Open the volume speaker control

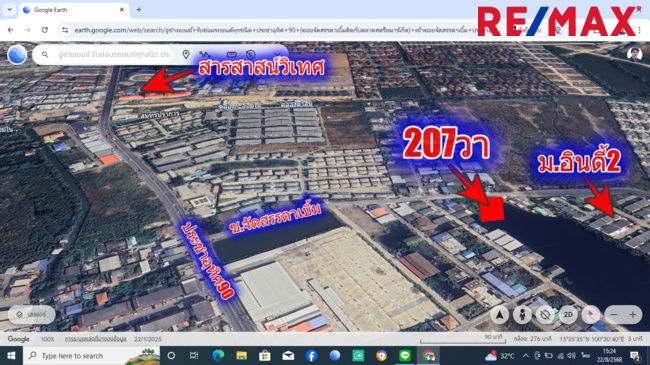pos(572,356)
